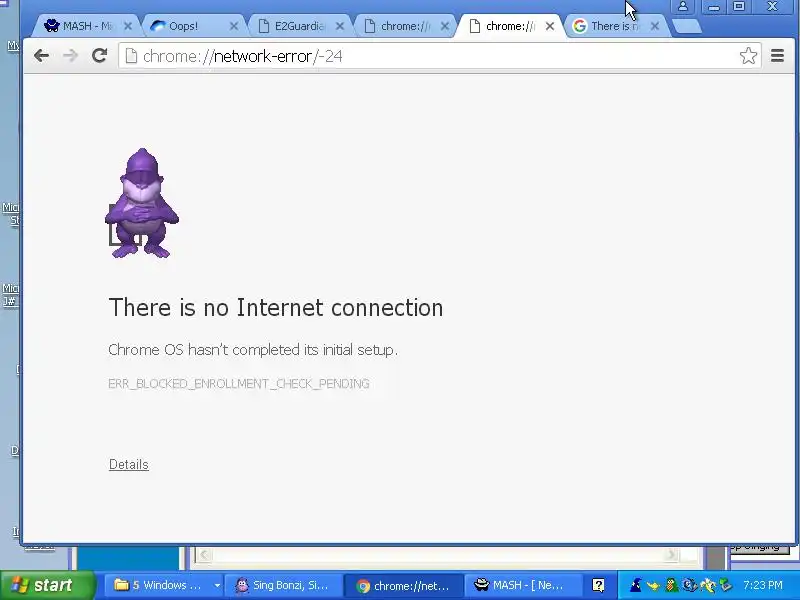Click the scroll-left arrow in the background window

click(x=204, y=555)
